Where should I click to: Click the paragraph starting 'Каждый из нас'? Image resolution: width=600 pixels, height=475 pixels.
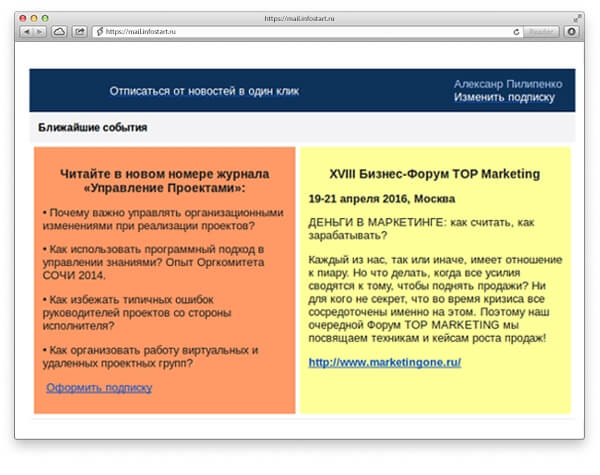[x=435, y=299]
